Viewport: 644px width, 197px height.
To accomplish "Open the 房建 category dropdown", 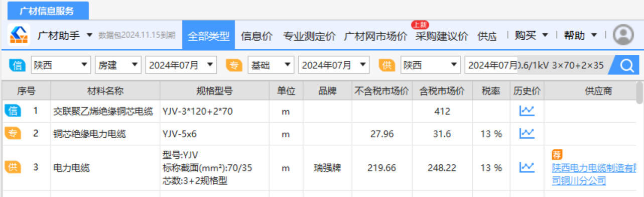I will coord(118,65).
